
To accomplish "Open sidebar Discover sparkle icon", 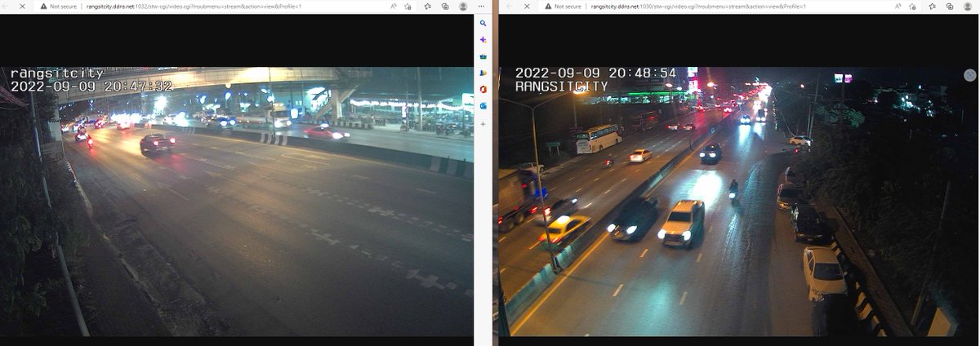I will click(483, 40).
